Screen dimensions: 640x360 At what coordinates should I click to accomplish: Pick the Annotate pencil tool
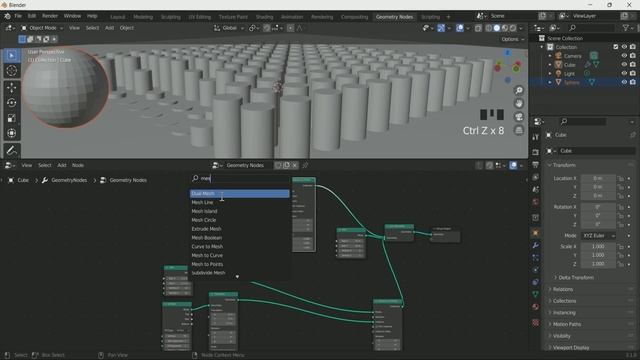(x=11, y=151)
